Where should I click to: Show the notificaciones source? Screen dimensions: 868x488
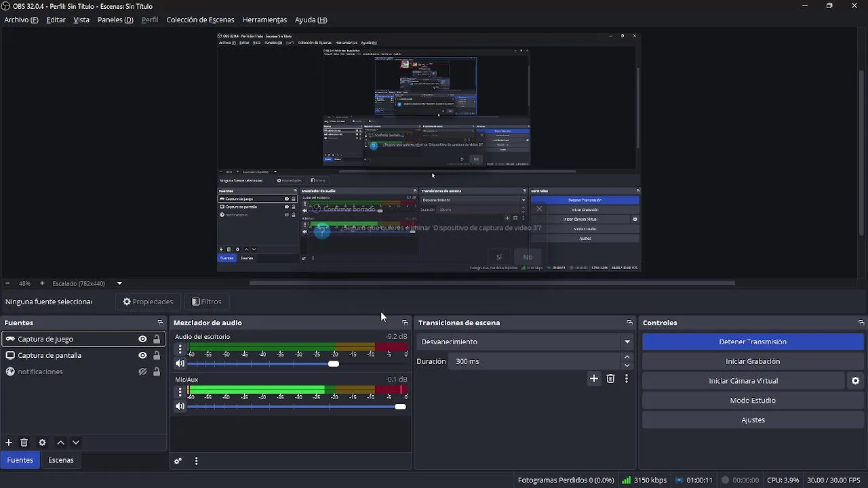[142, 371]
